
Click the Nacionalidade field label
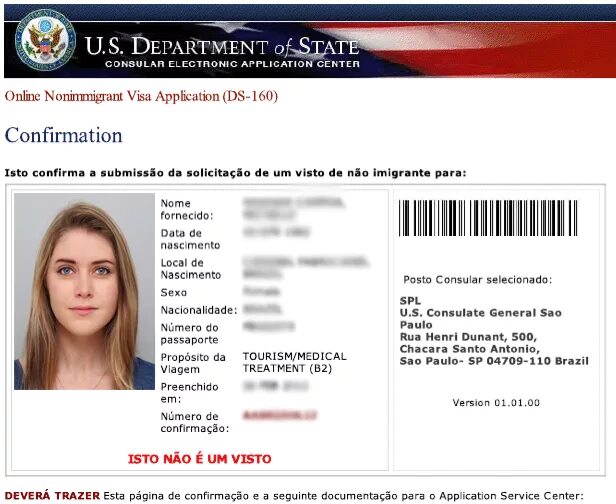click(x=199, y=310)
